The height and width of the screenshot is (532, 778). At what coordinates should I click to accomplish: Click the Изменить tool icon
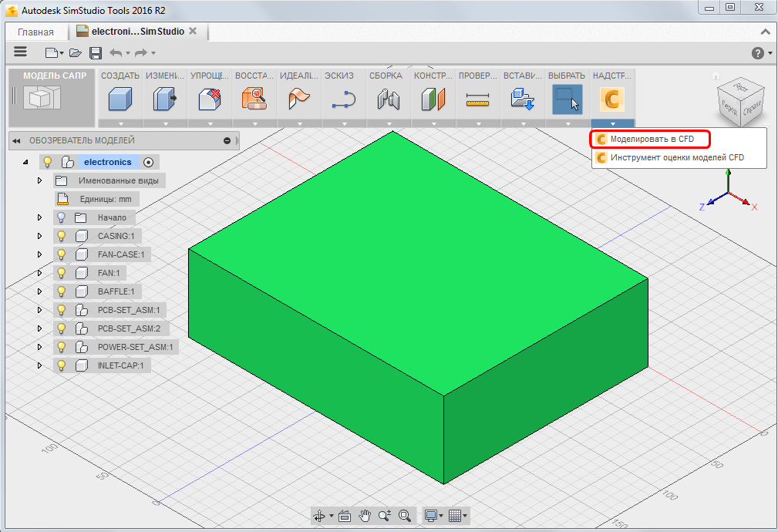[165, 98]
